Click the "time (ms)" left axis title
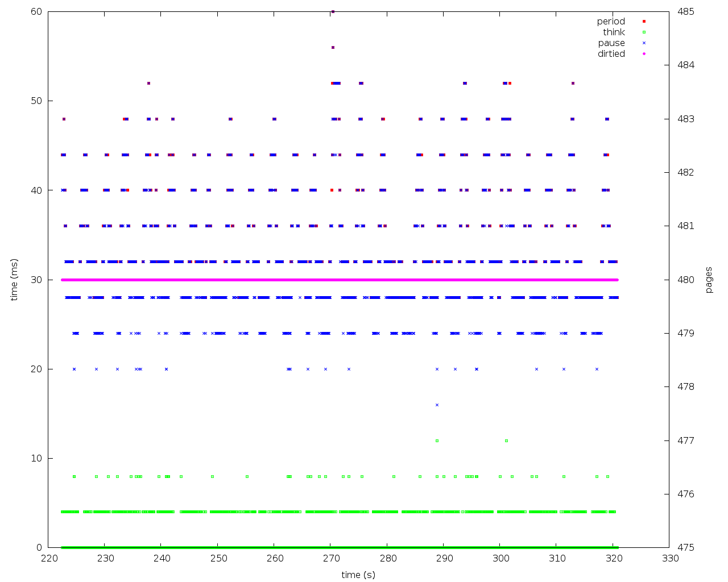 pyautogui.click(x=14, y=280)
